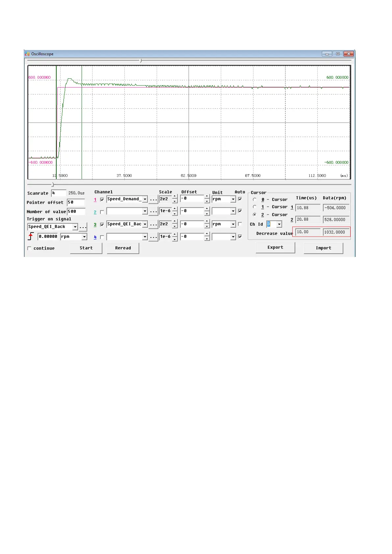
Task: Toggle channel 3 Speed_QEI_Bac checkbox
Action: 102,224
